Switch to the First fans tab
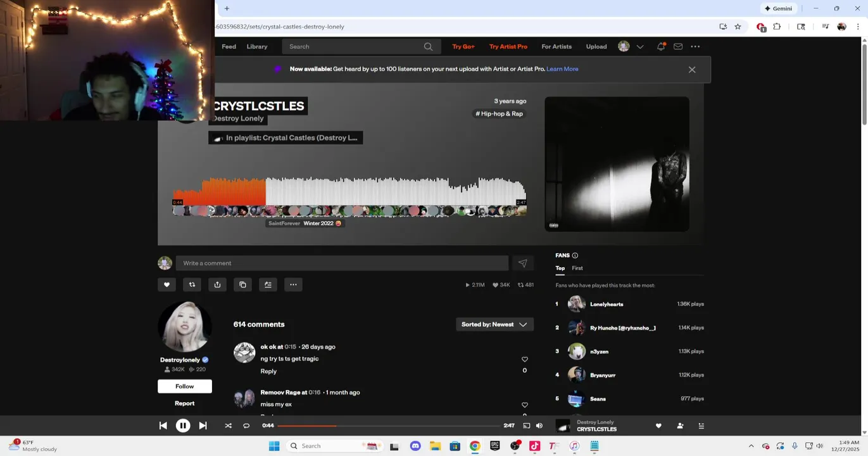This screenshot has width=868, height=456. [577, 269]
